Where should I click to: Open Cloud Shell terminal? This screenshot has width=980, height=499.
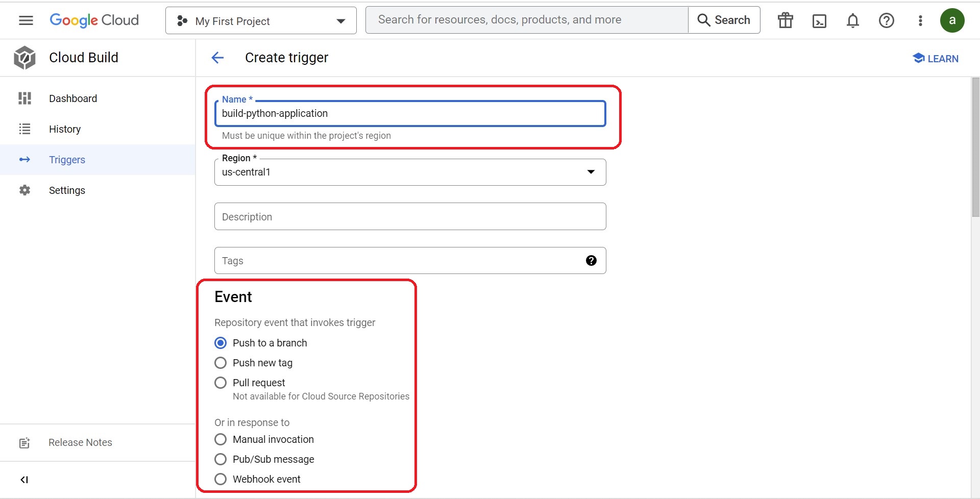coord(819,20)
